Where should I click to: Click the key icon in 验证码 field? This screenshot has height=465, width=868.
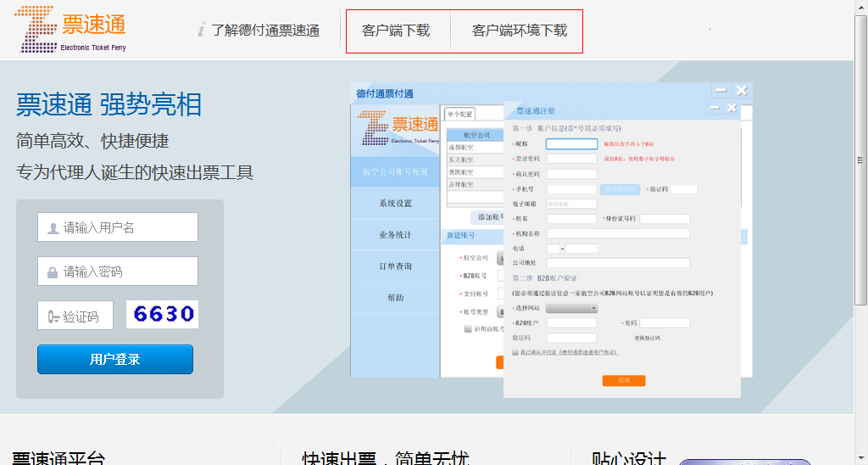pyautogui.click(x=53, y=317)
